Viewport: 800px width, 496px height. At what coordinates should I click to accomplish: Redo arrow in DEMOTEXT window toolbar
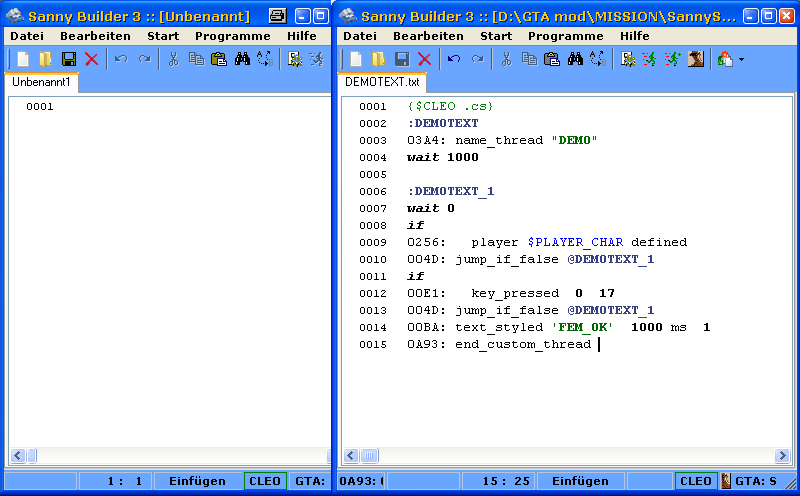478,59
